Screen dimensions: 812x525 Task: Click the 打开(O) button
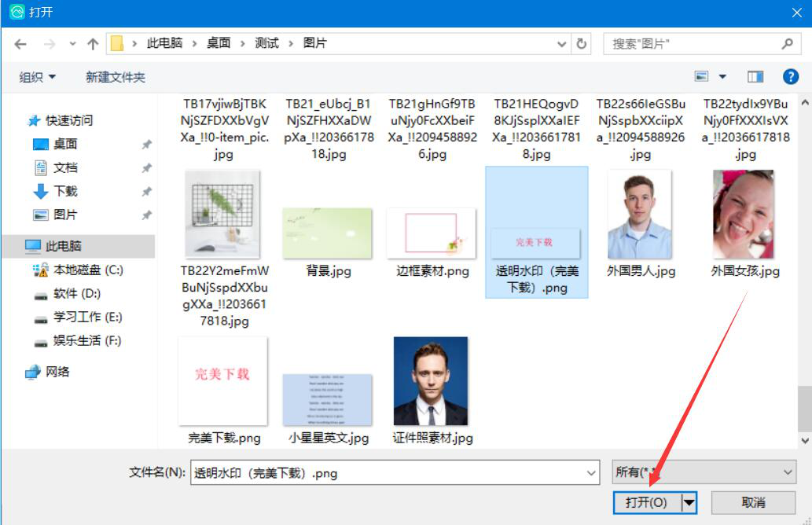(x=647, y=503)
